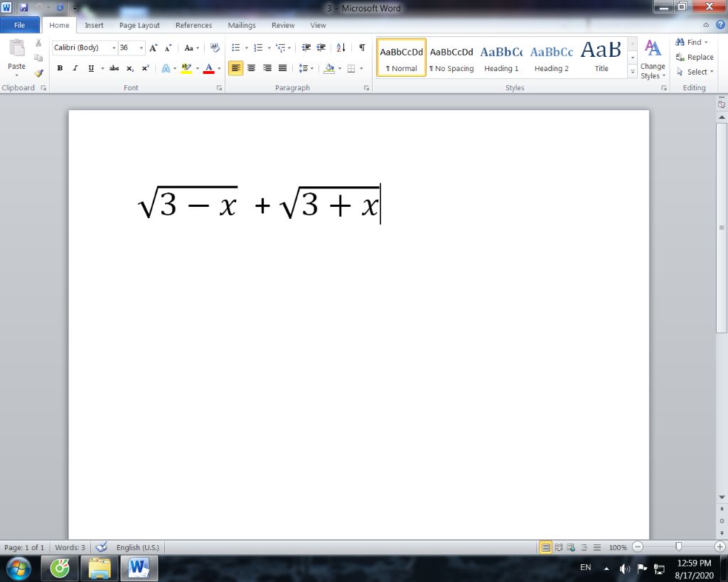Click the English (U.S.) language indicator
Viewport: 728px width, 582px height.
coord(137,547)
